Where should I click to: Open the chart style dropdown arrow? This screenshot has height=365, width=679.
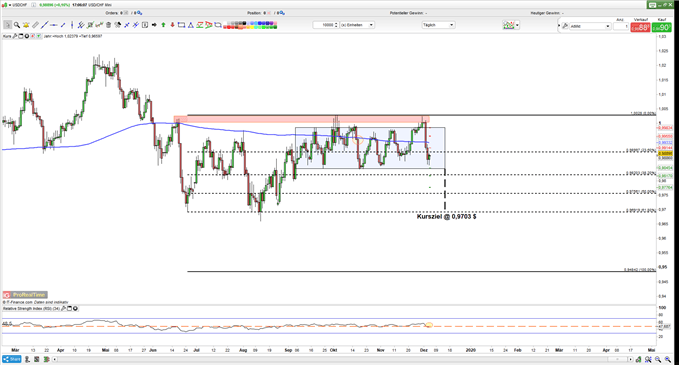click(x=517, y=26)
